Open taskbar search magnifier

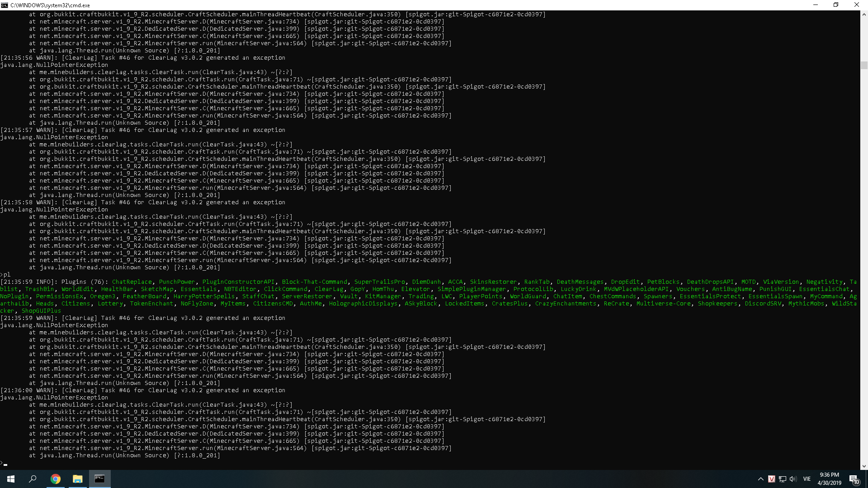[x=33, y=479]
